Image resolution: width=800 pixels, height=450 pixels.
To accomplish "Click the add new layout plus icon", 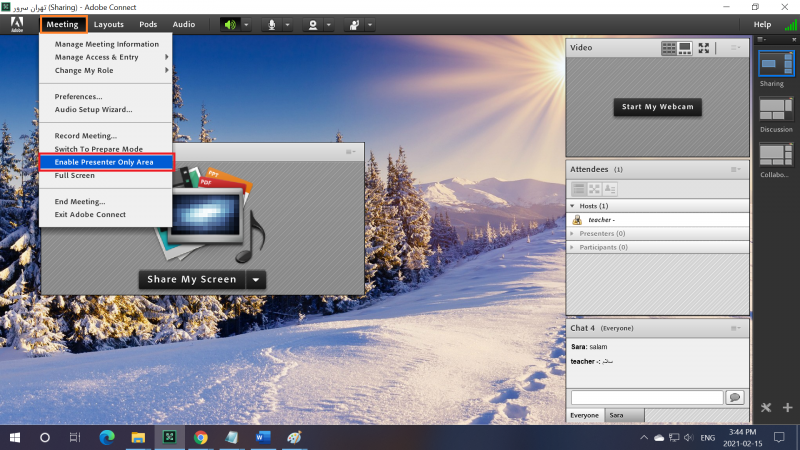I will [x=787, y=407].
